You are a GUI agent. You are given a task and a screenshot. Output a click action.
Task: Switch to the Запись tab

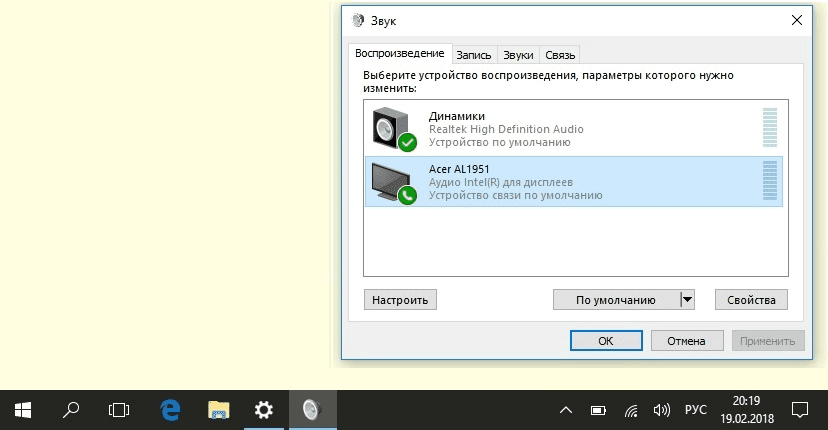474,55
